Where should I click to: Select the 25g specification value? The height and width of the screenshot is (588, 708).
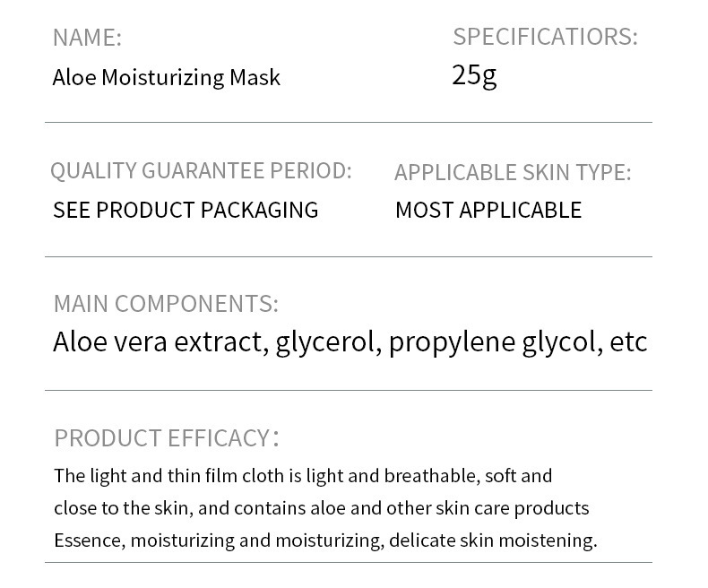click(x=474, y=75)
